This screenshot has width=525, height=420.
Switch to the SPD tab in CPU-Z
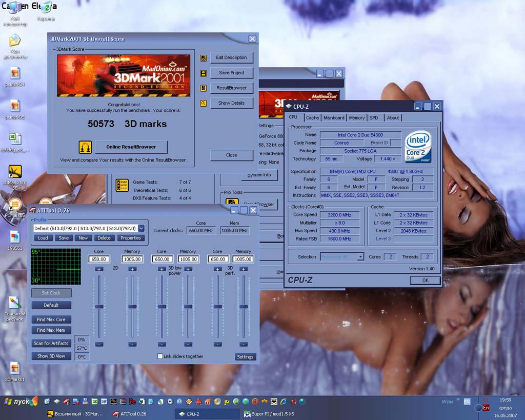pos(374,118)
